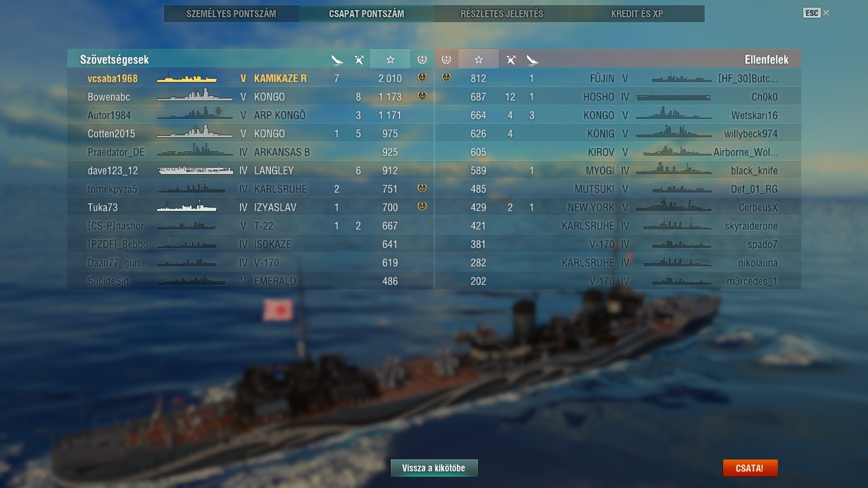Click the allies achievement medal column header

click(x=422, y=59)
